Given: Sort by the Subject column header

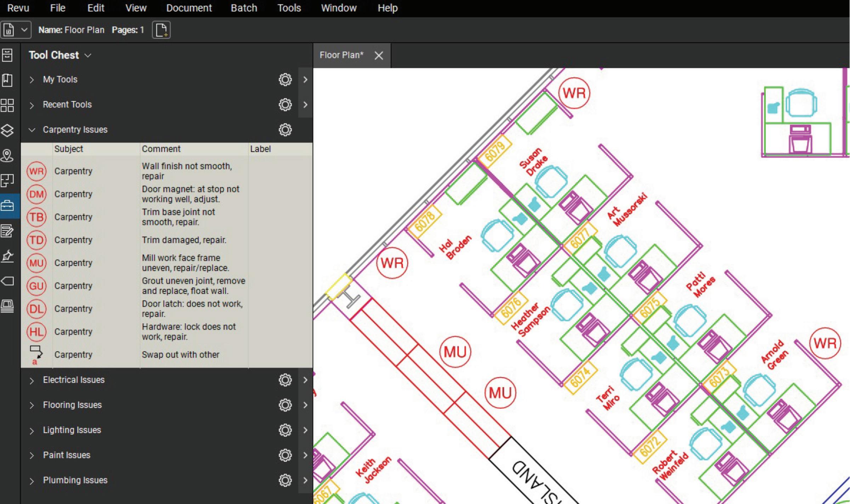Looking at the screenshot, I should click(x=68, y=149).
